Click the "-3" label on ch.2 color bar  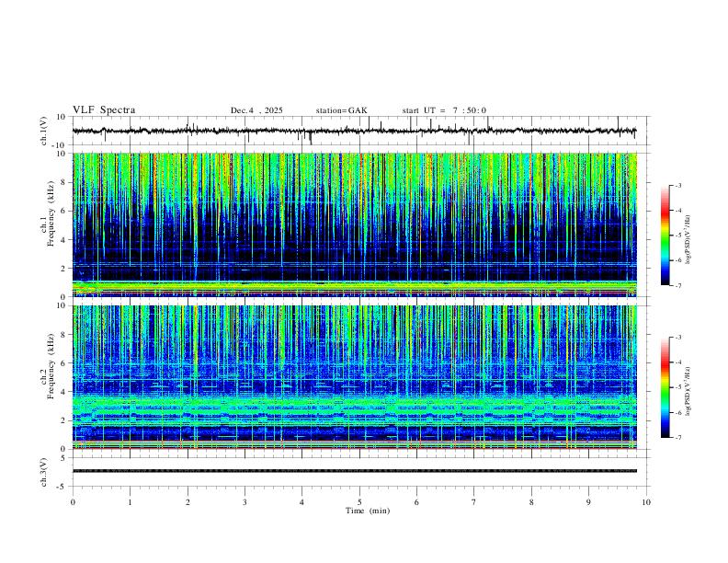click(677, 338)
